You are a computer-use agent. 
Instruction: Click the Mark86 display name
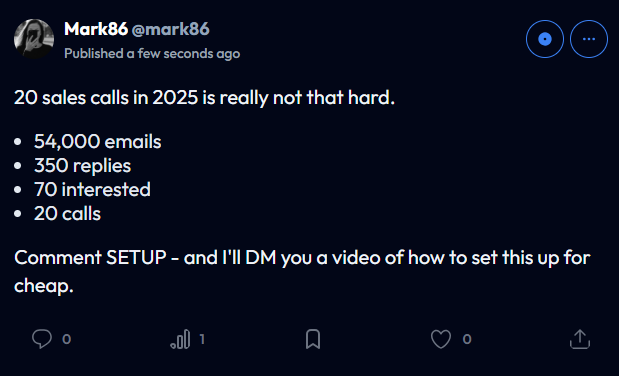point(96,29)
